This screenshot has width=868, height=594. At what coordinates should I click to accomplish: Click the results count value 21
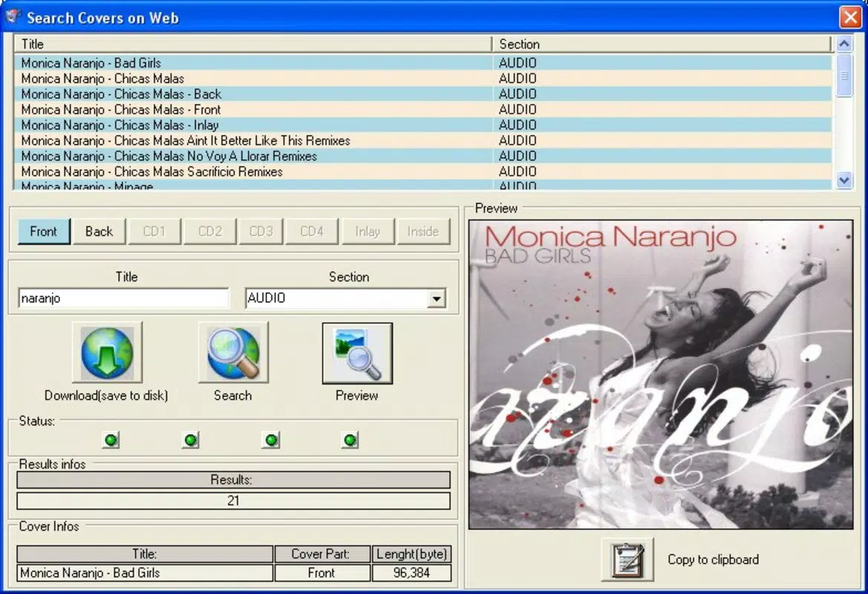coord(234,501)
